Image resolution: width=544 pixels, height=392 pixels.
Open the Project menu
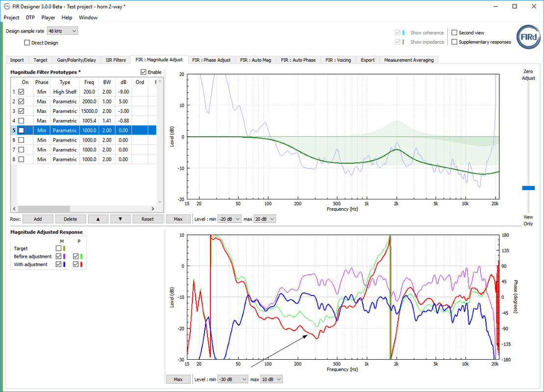11,17
